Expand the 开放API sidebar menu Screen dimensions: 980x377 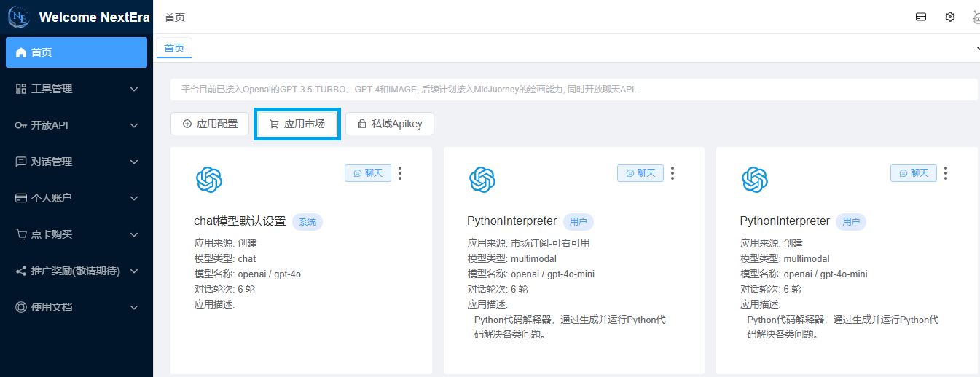(77, 125)
